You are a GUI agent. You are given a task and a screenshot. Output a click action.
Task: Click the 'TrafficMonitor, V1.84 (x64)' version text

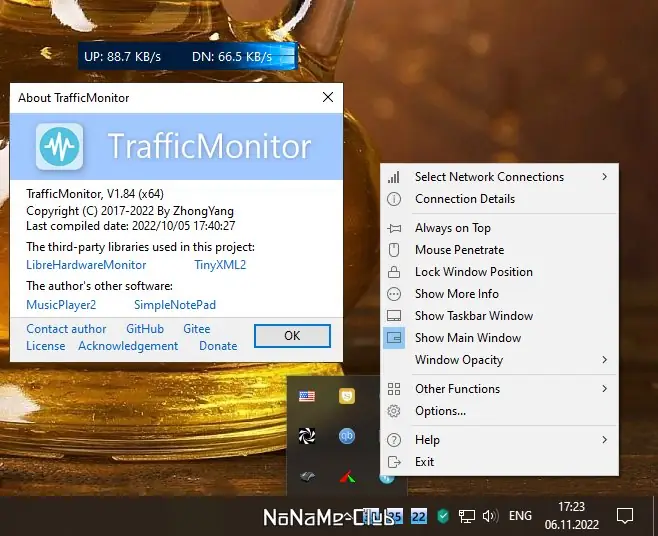coord(95,194)
